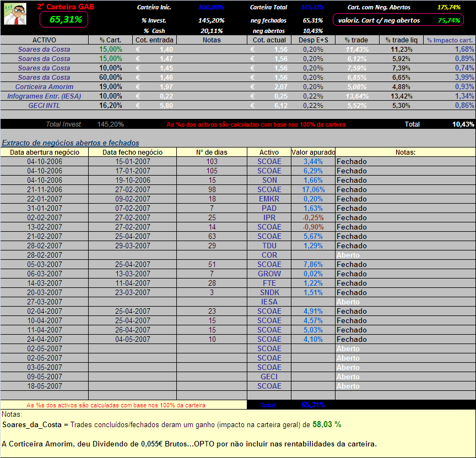Select the 16,20% GECI portfolio cell
The width and height of the screenshot is (476, 458).
[x=111, y=106]
